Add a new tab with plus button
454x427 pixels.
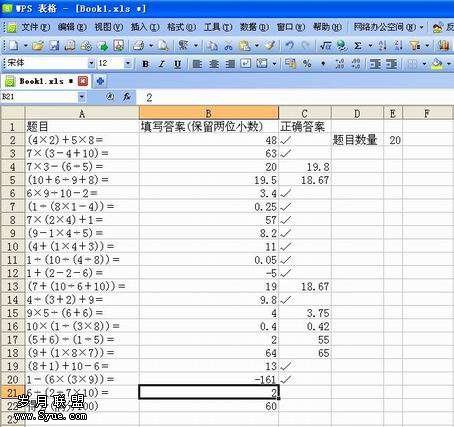tap(101, 81)
